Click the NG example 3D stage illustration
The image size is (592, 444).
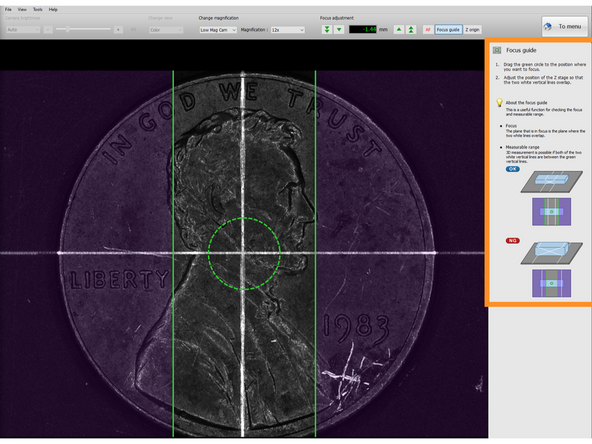coord(552,253)
